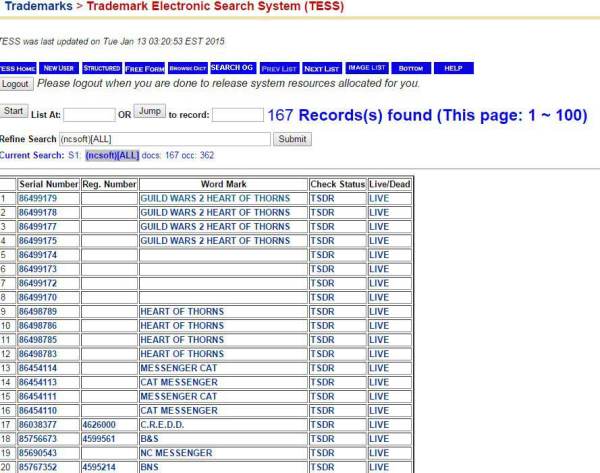Click the List At input field
The image size is (600, 473).
[89, 115]
